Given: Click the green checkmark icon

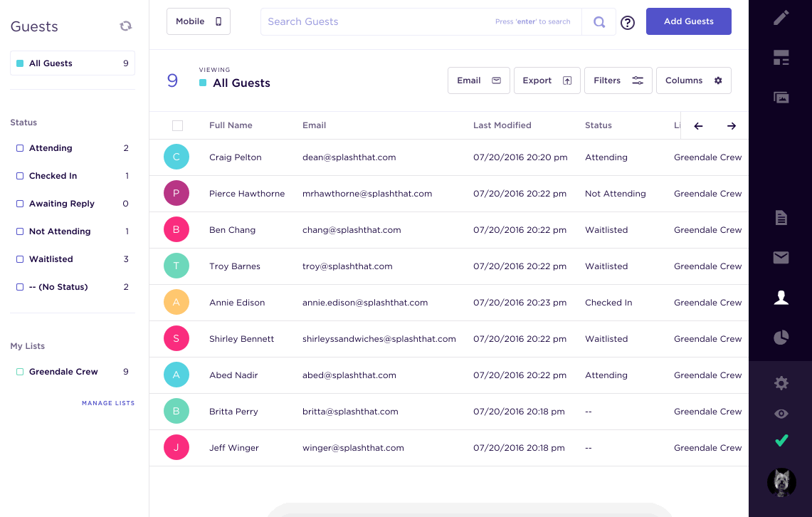Looking at the screenshot, I should point(781,440).
